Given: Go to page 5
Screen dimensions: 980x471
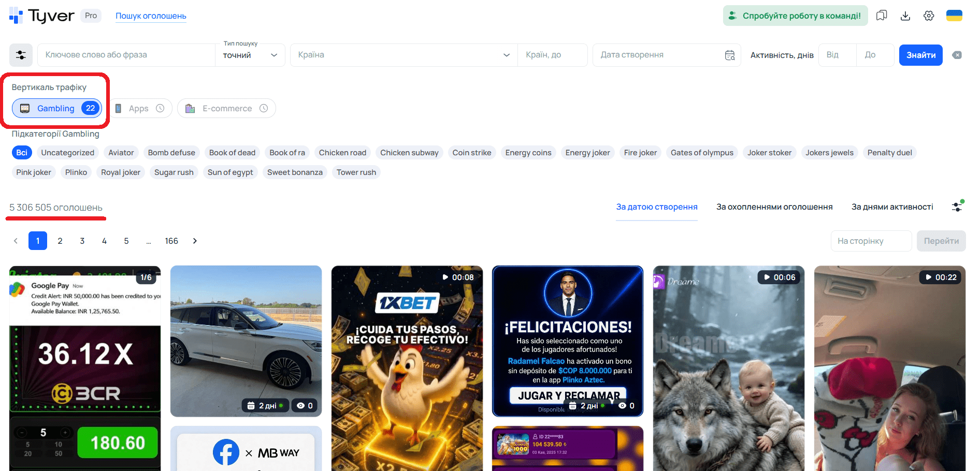Looking at the screenshot, I should click(x=126, y=241).
